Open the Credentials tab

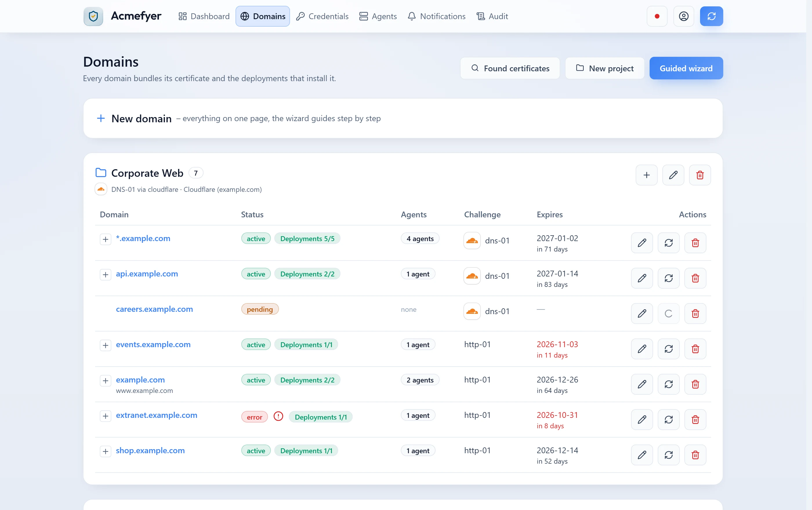[322, 16]
